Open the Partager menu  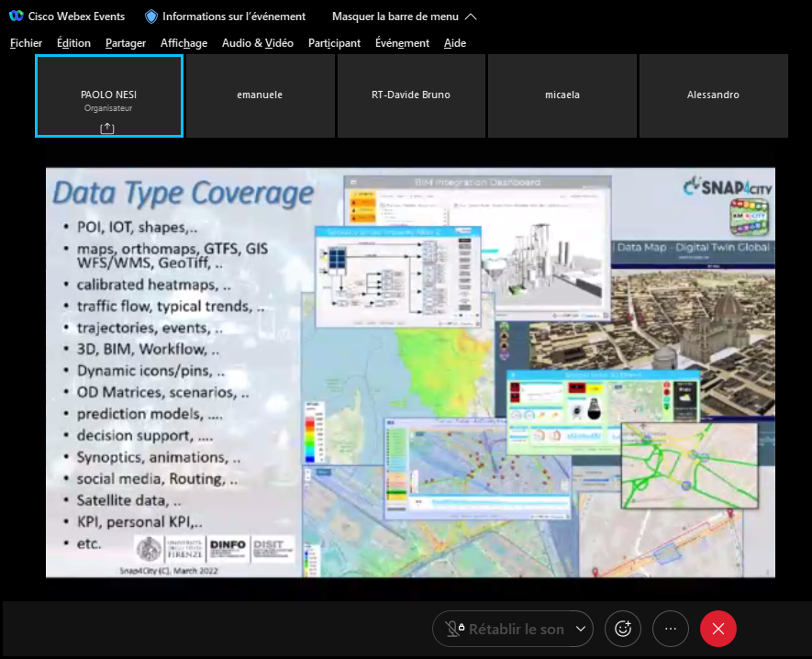coord(126,43)
